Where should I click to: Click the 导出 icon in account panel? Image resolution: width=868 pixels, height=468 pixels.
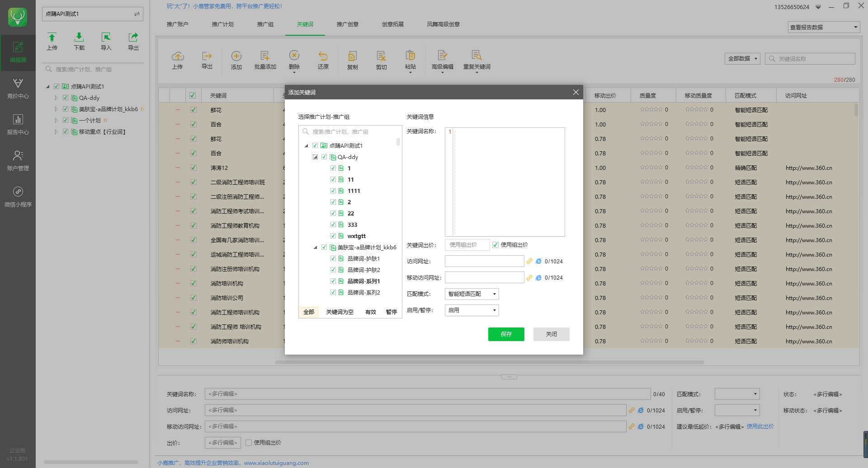tap(133, 42)
